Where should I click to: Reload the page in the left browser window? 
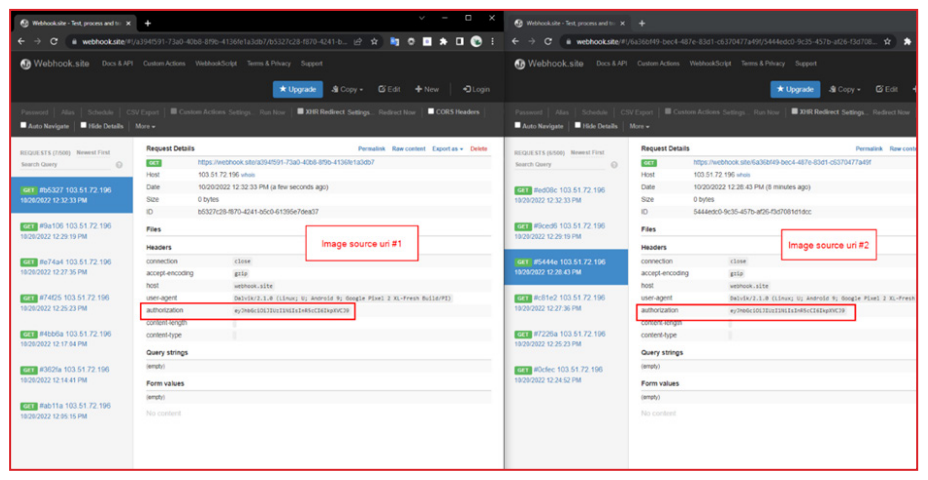[54, 41]
